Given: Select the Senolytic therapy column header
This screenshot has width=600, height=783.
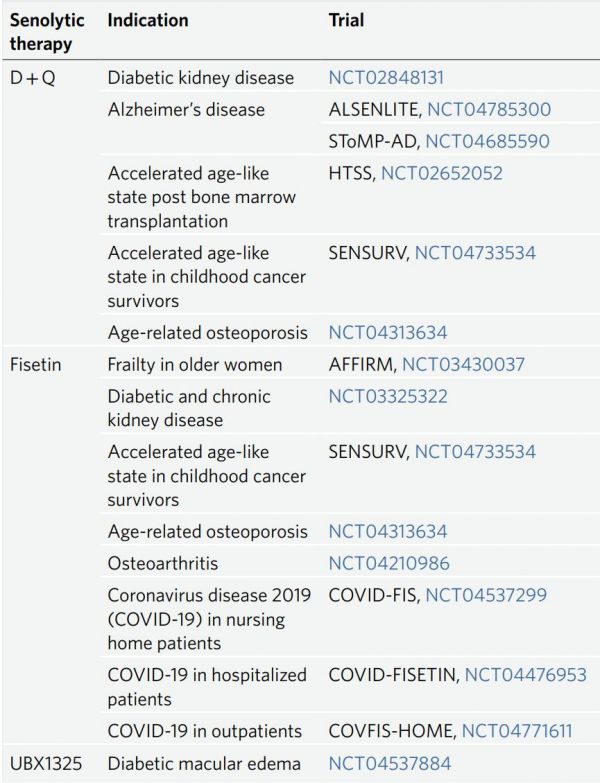Looking at the screenshot, I should 47,32.
